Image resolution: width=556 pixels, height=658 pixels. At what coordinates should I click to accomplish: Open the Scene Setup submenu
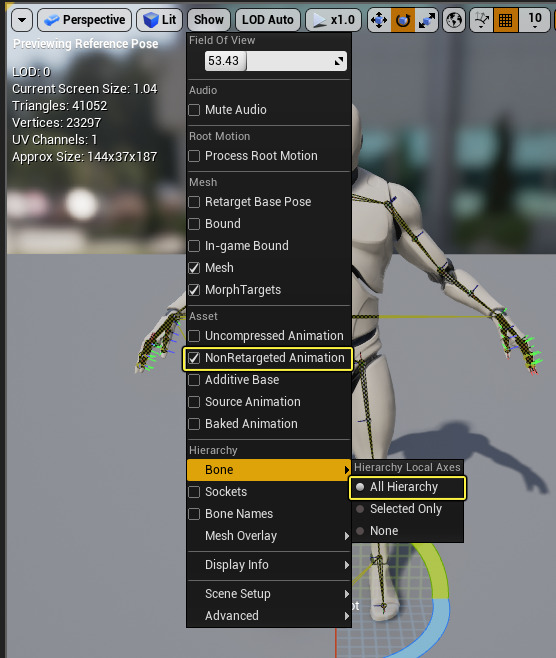(x=269, y=594)
